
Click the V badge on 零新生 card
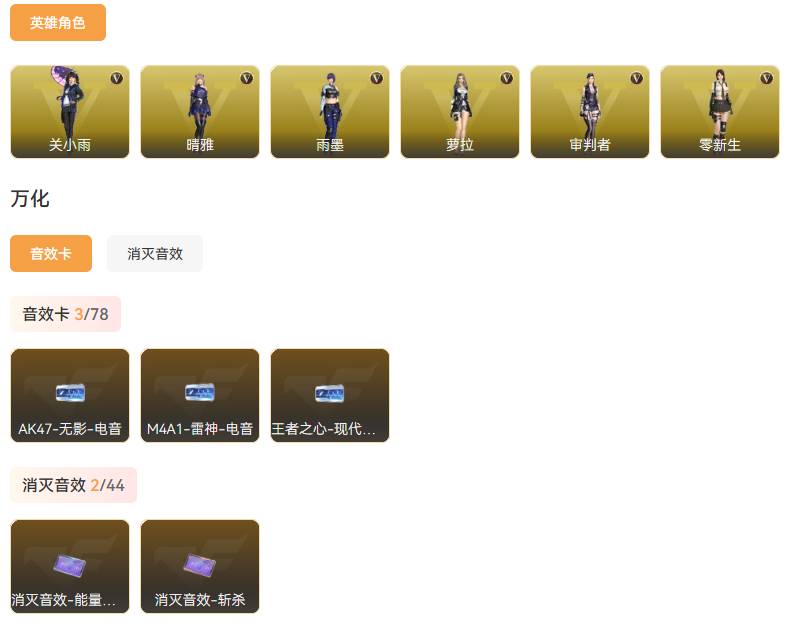[x=767, y=78]
